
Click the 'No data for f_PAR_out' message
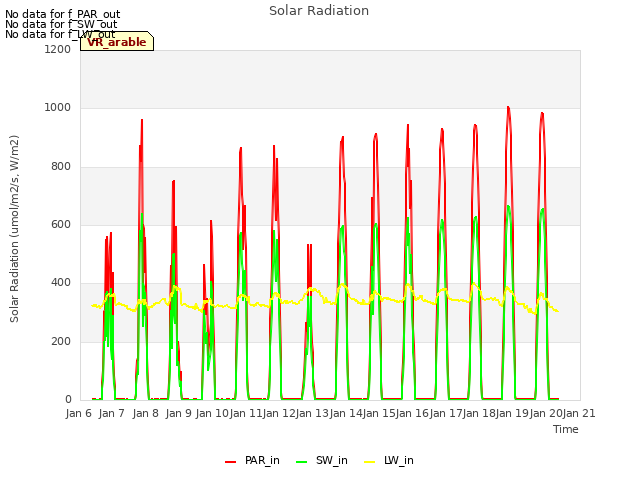(x=62, y=14)
